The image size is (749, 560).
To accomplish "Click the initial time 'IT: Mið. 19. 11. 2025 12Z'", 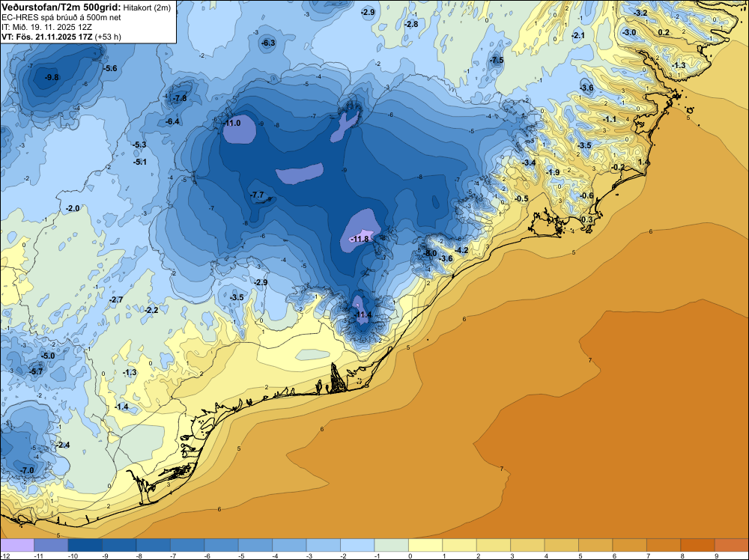I will [46, 27].
